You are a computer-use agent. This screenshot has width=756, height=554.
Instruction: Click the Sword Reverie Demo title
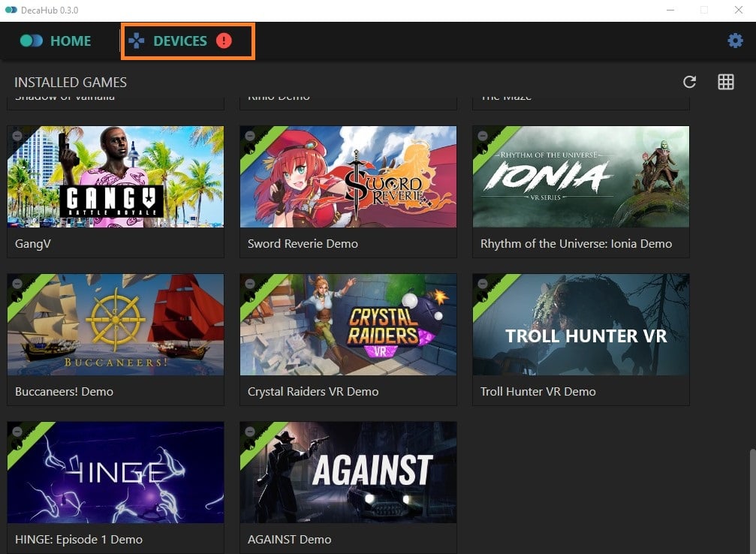303,243
